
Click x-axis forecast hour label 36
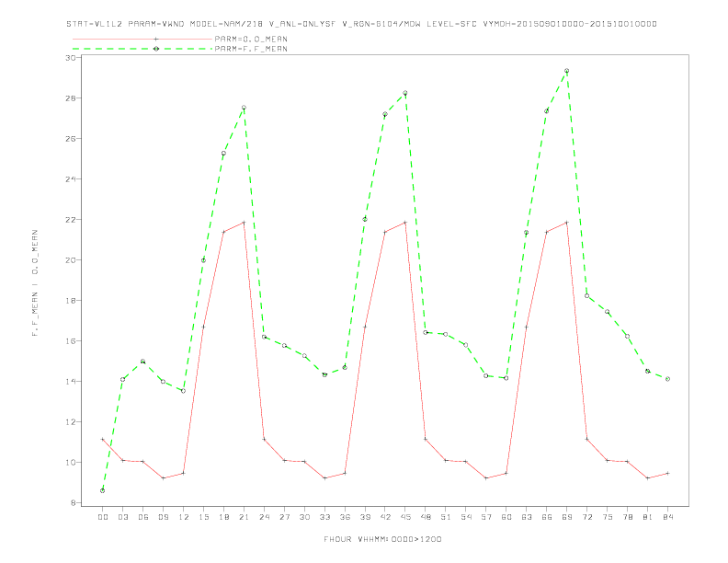pos(345,517)
